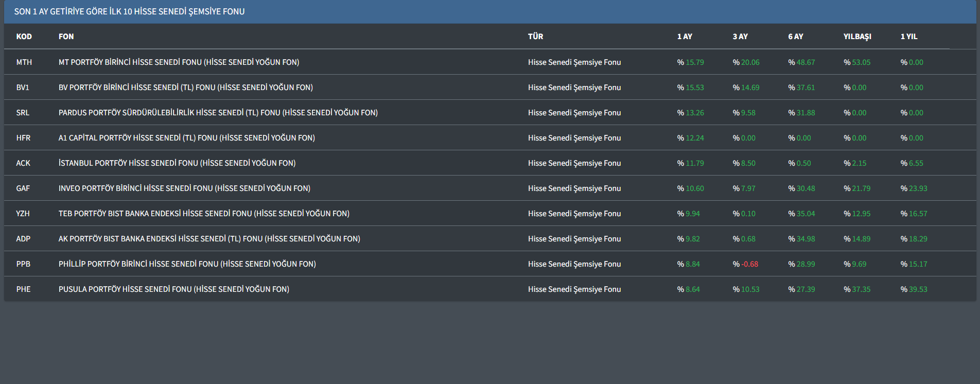Image resolution: width=980 pixels, height=384 pixels.
Task: Click the PPB fund code
Action: click(23, 264)
